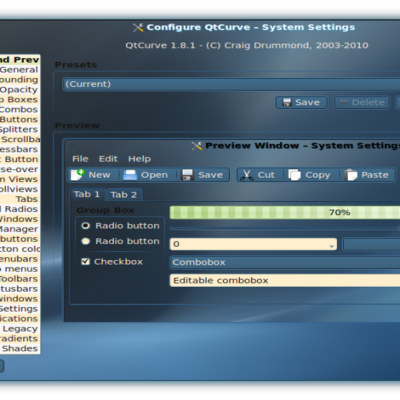Select the second Radio button
The width and height of the screenshot is (400, 400).
[x=86, y=241]
